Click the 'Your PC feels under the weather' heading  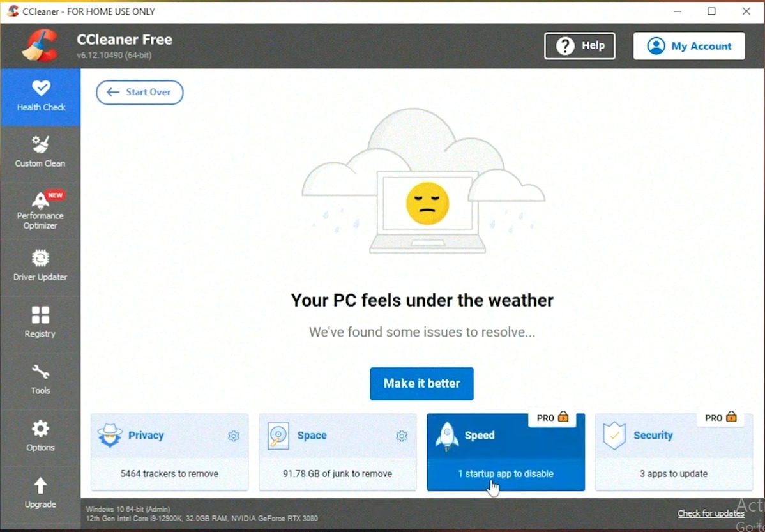[x=422, y=300]
